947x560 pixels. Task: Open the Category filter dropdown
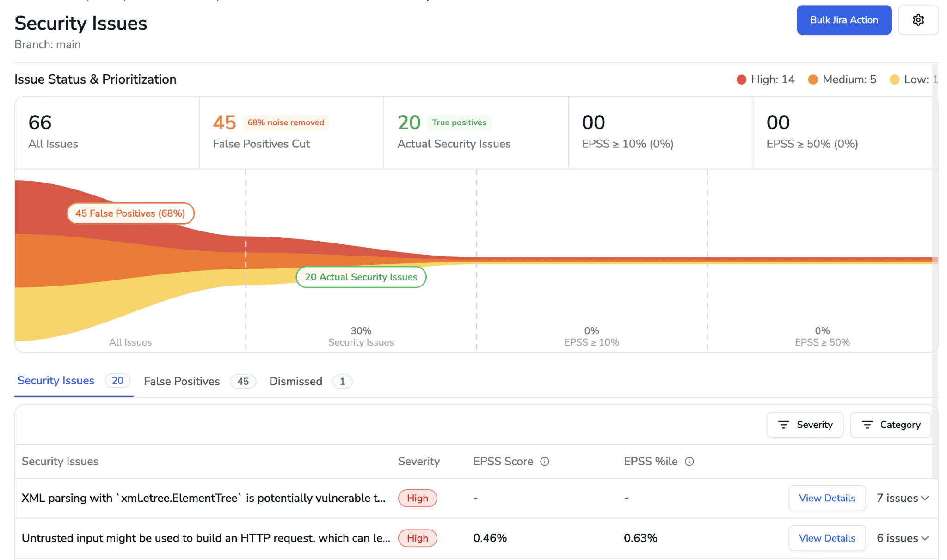[x=899, y=425]
